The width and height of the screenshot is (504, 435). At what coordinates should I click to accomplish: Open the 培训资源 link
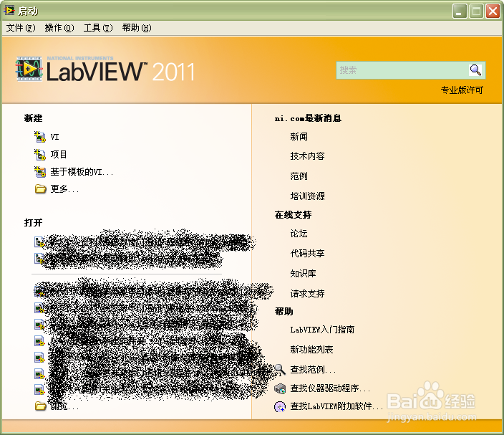coord(307,196)
